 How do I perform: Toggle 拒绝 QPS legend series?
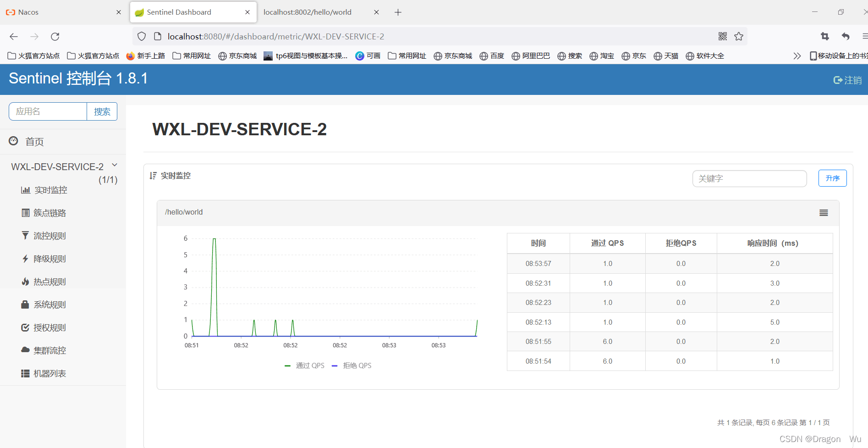click(x=352, y=365)
